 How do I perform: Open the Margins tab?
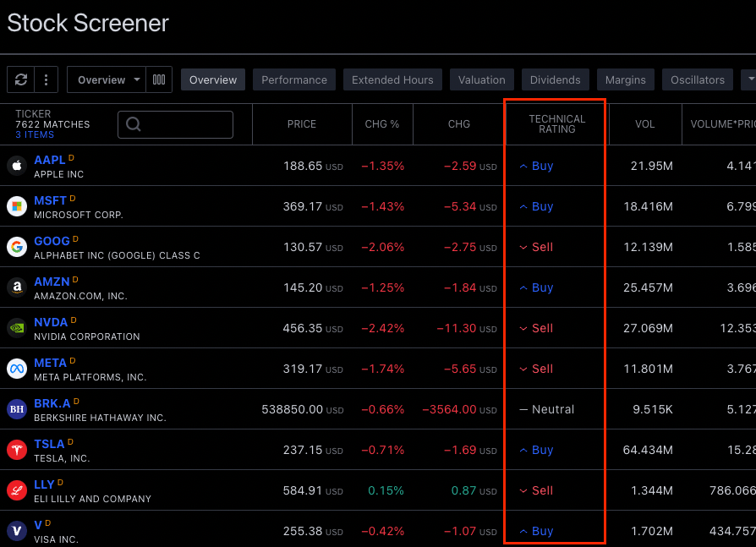[625, 79]
